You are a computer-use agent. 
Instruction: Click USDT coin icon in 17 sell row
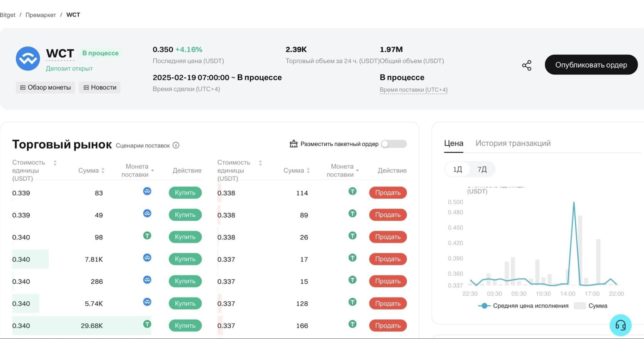pyautogui.click(x=352, y=258)
